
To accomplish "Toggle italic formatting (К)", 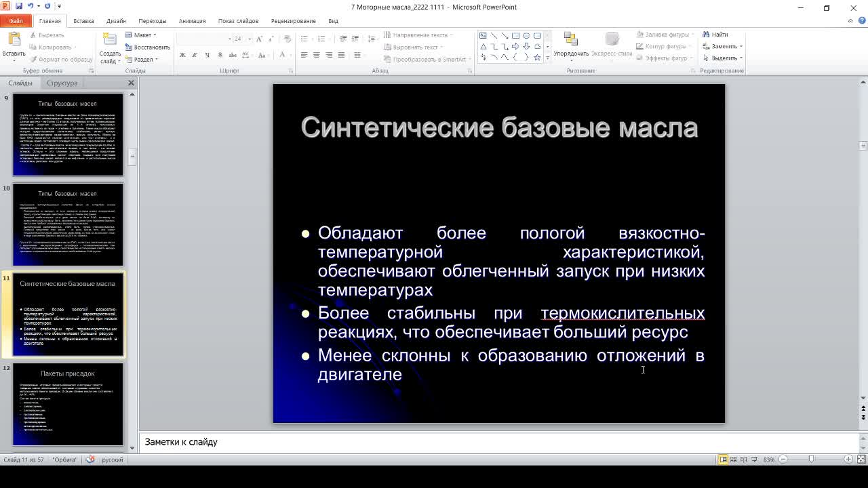I will point(195,55).
